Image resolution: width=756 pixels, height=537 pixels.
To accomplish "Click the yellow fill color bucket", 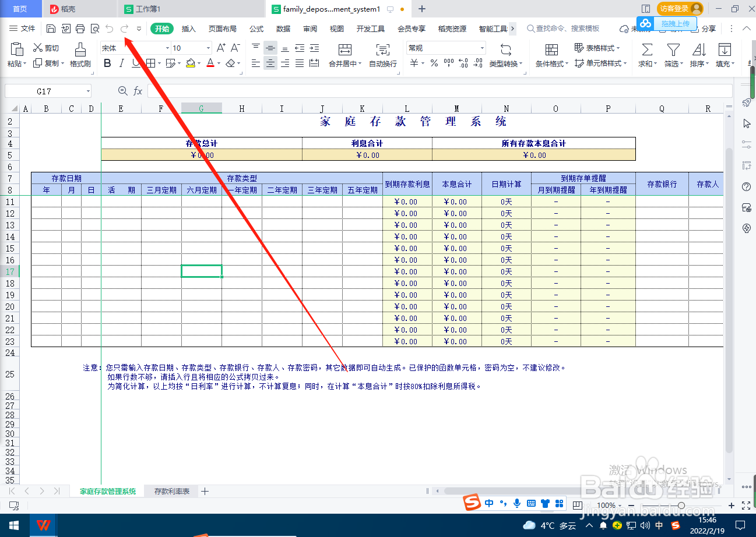I will [191, 63].
